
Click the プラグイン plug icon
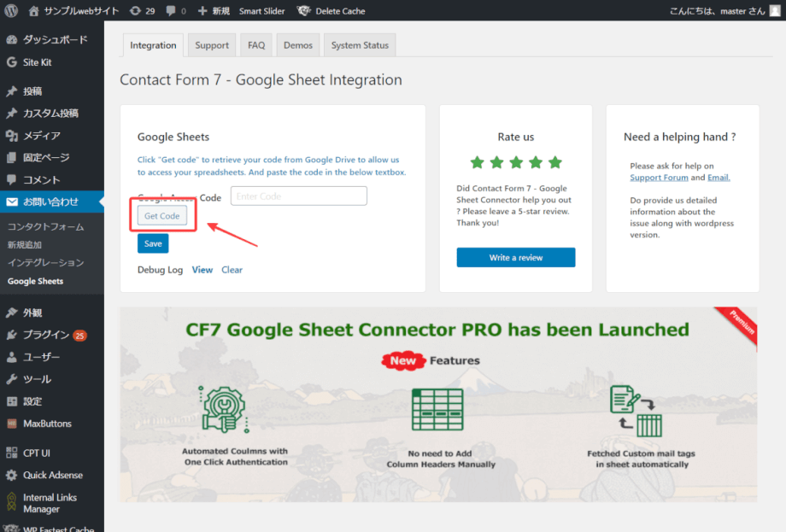click(11, 335)
